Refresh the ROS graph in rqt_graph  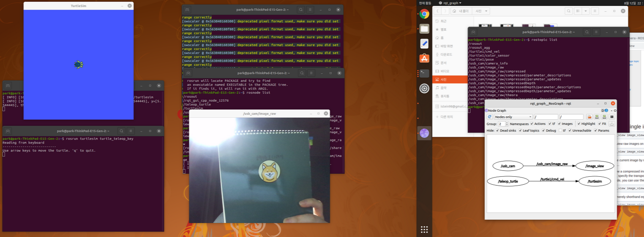coord(490,117)
